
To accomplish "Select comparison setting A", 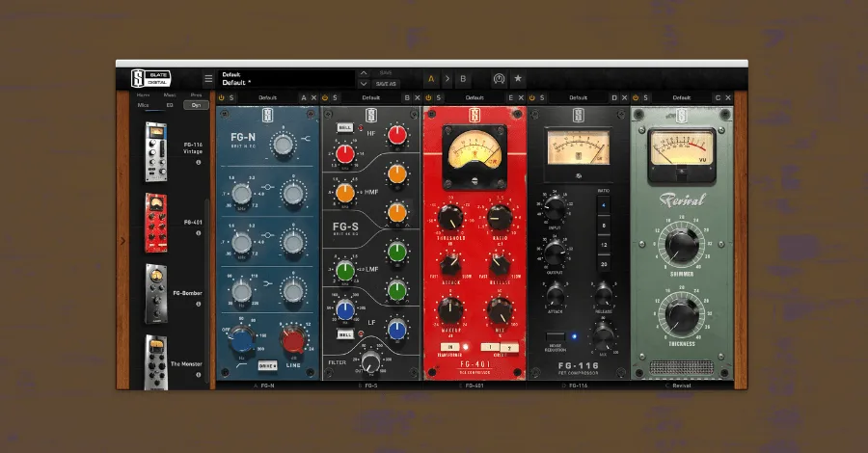I will [x=431, y=79].
